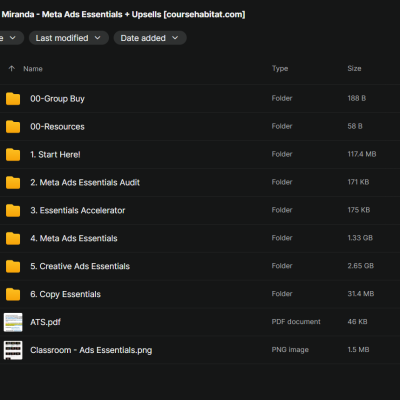Sort the list by the Name column
The width and height of the screenshot is (400, 400).
[33, 69]
